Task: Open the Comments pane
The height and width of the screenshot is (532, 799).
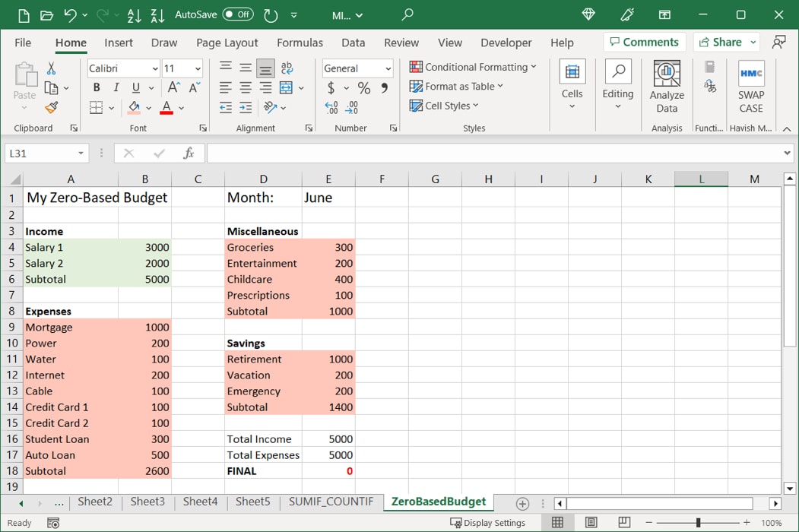Action: [644, 42]
